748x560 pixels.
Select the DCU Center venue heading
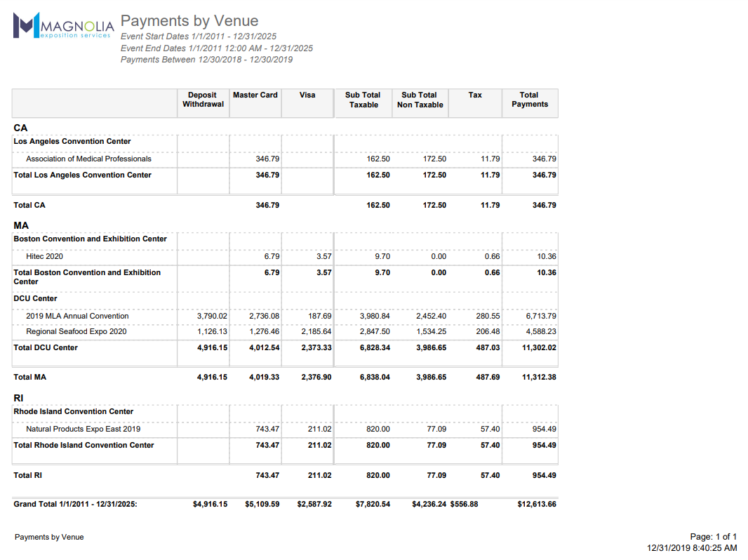pyautogui.click(x=36, y=299)
